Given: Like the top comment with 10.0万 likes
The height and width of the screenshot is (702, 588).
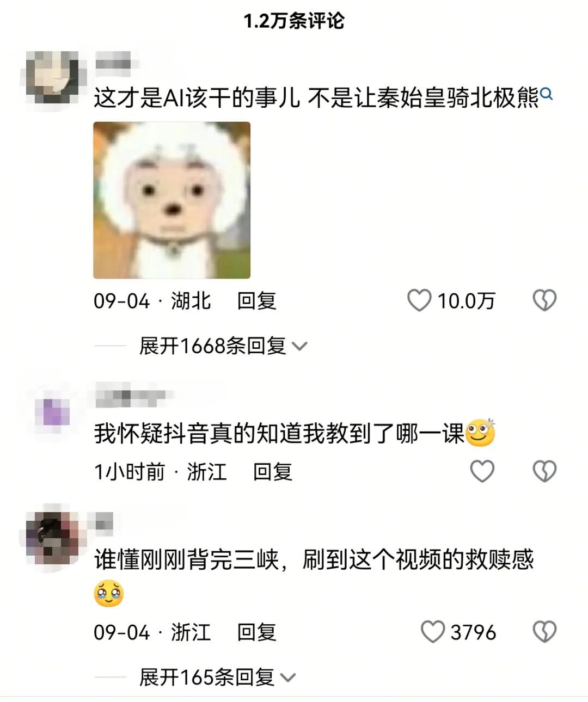Looking at the screenshot, I should click(419, 300).
